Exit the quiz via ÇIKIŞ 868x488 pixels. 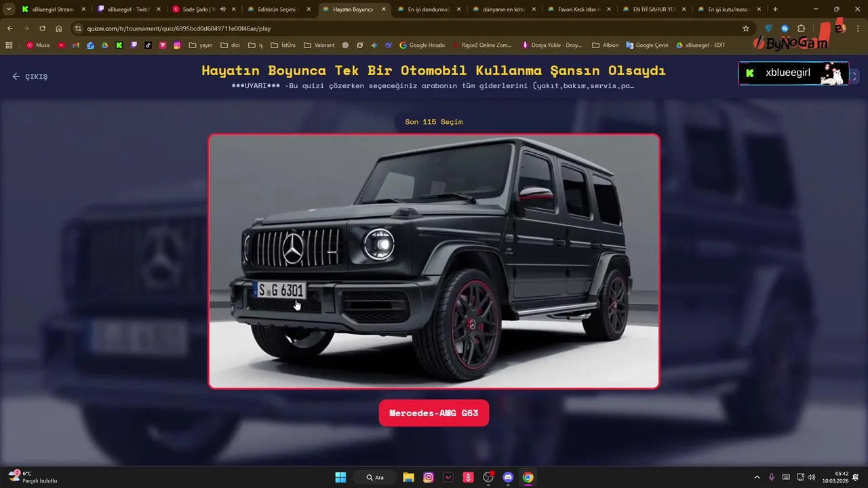click(x=30, y=77)
